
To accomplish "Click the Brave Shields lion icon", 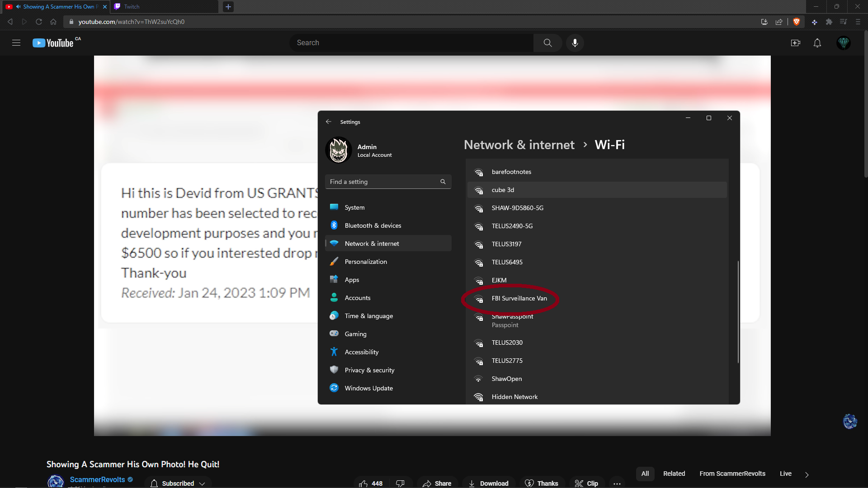I will point(797,22).
